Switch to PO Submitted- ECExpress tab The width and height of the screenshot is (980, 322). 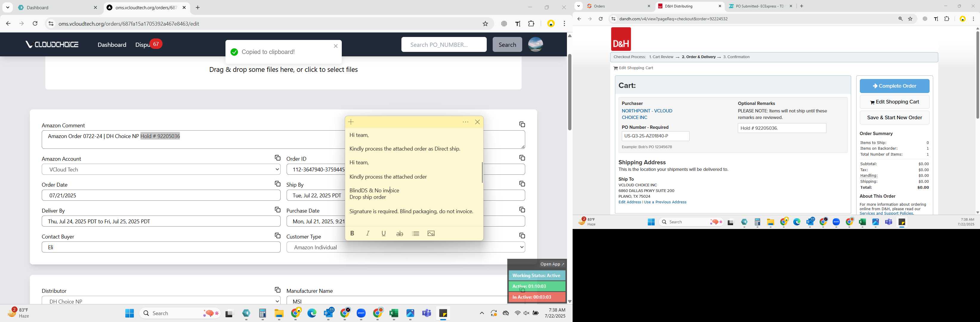click(x=761, y=6)
